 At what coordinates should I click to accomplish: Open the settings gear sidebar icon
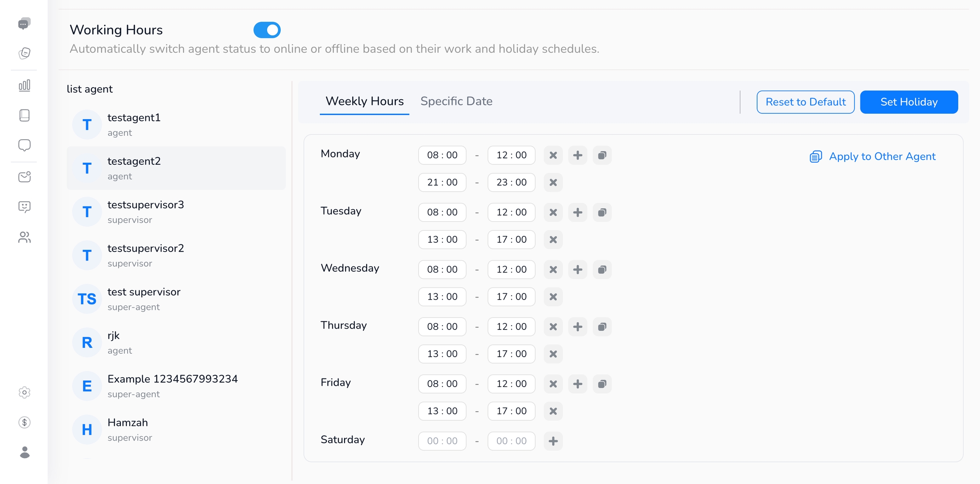point(24,392)
